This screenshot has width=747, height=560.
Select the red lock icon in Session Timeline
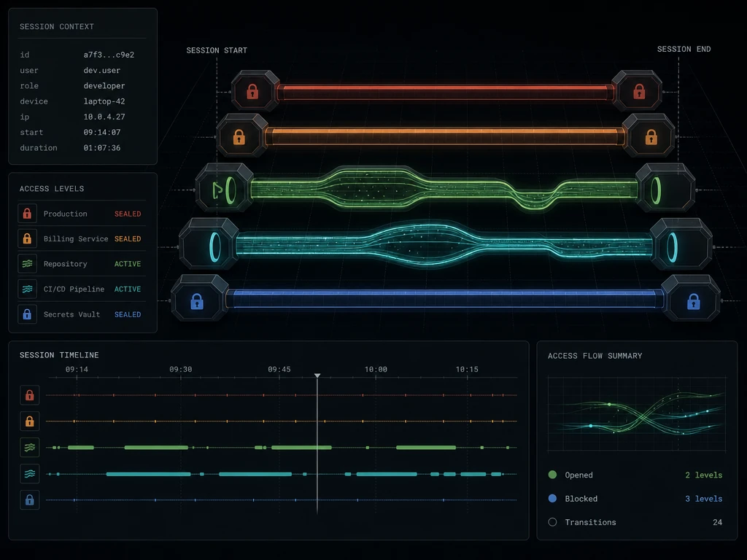tap(29, 395)
